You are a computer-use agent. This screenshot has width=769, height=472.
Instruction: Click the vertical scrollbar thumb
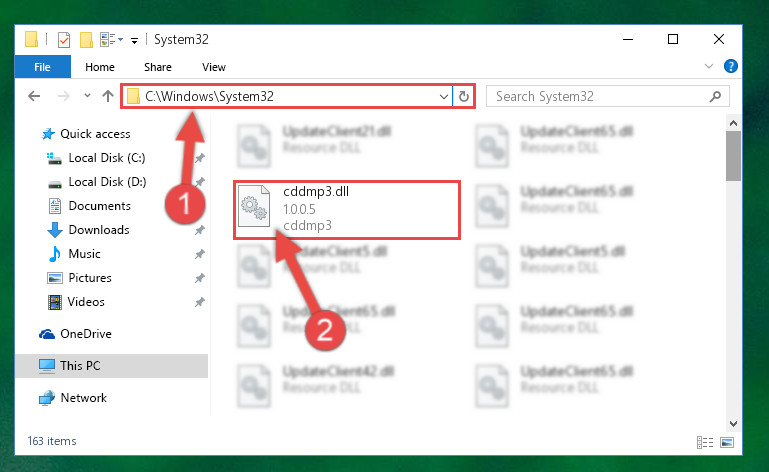[x=733, y=156]
